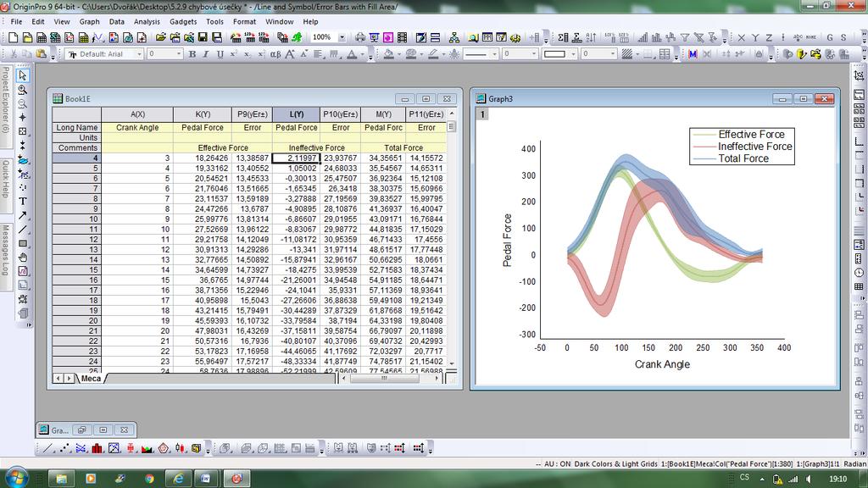Click the Scatter plot icon
The image size is (868, 488).
tap(64, 448)
